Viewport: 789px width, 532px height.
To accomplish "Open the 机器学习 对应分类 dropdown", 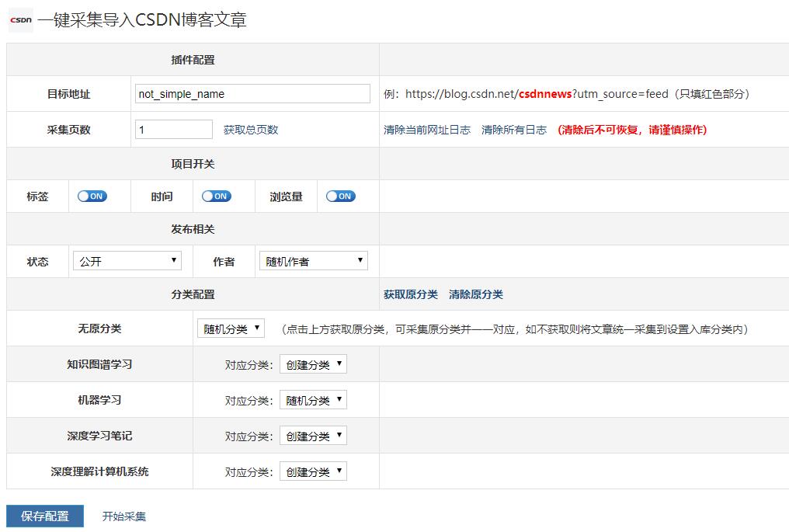I will [314, 400].
